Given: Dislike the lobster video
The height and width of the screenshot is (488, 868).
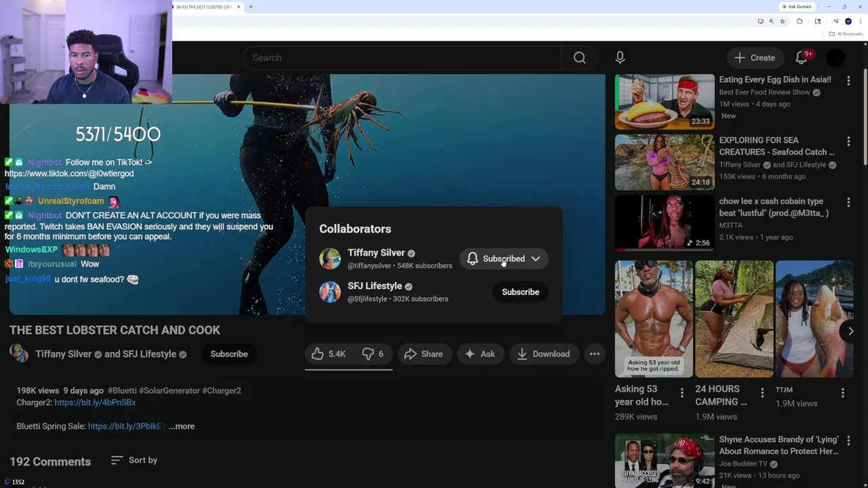Looking at the screenshot, I should click(x=373, y=354).
